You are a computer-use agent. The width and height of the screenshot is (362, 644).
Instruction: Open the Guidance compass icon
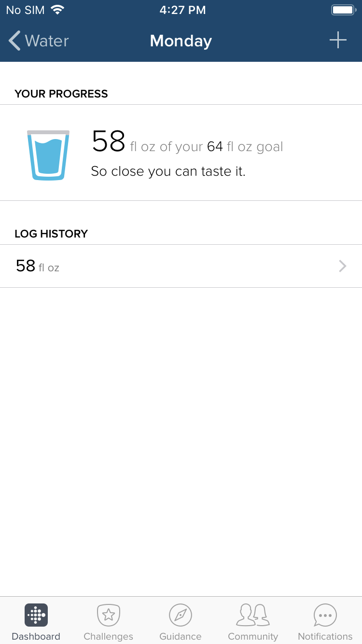[181, 615]
